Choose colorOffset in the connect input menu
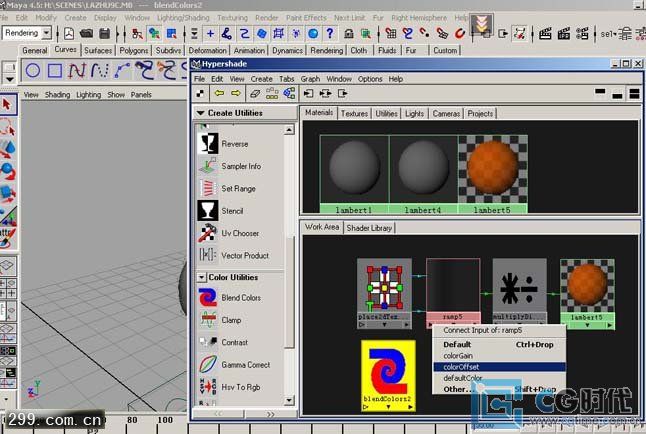Screen dimensions: 646x434 (499, 367)
